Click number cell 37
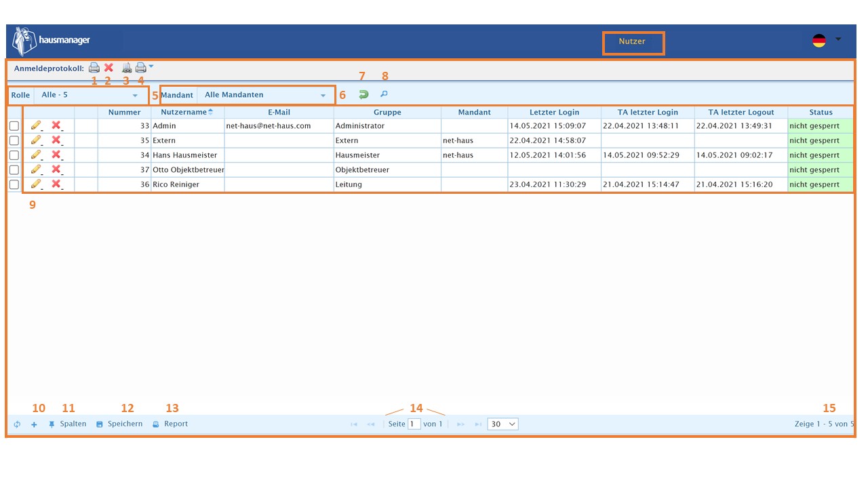The image size is (868, 488). click(124, 170)
